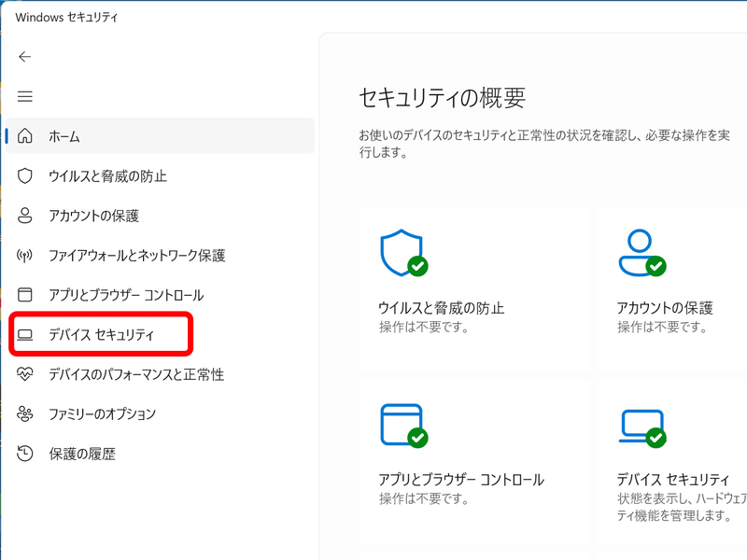This screenshot has width=747, height=560.
Task: Click the family group icon in sidebar
Action: coord(25,413)
